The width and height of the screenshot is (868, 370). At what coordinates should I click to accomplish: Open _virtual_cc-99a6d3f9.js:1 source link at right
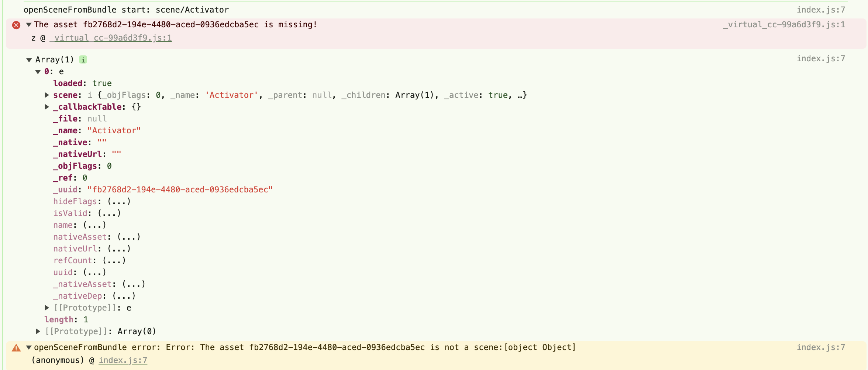(783, 25)
